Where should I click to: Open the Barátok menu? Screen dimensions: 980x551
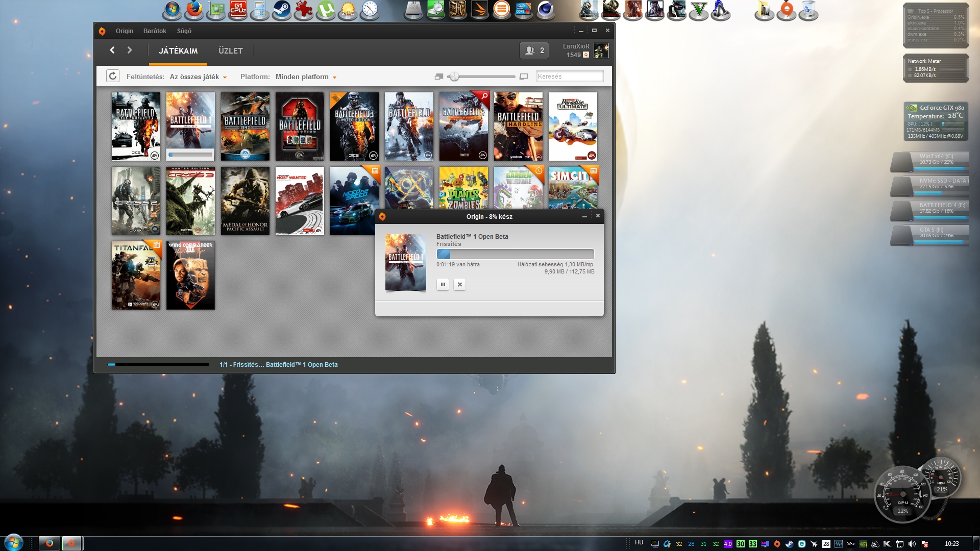[155, 31]
